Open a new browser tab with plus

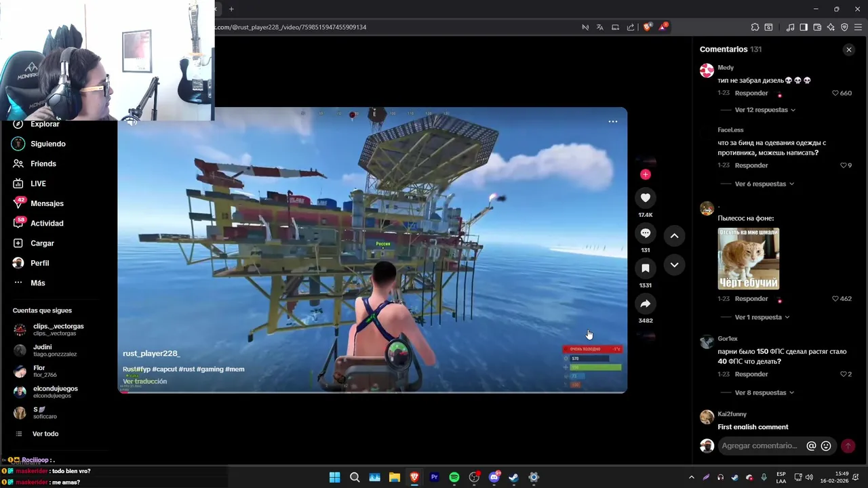[x=231, y=9]
